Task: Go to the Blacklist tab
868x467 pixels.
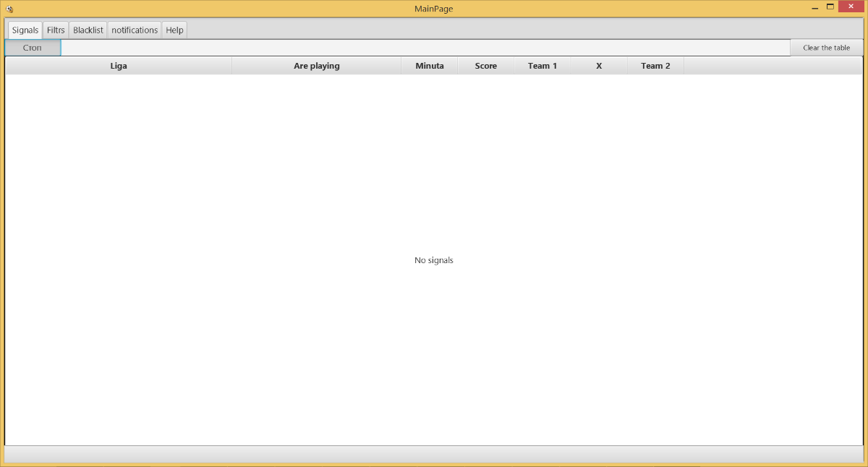Action: [x=88, y=30]
